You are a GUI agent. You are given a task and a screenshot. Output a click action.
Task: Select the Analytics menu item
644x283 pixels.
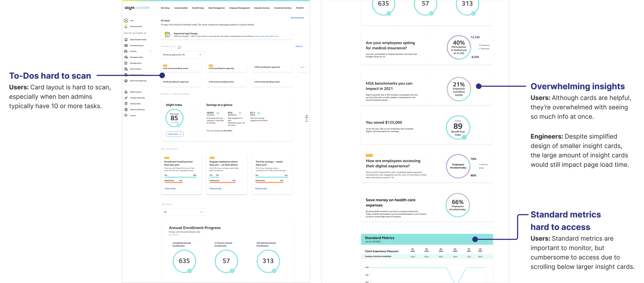pos(300,8)
